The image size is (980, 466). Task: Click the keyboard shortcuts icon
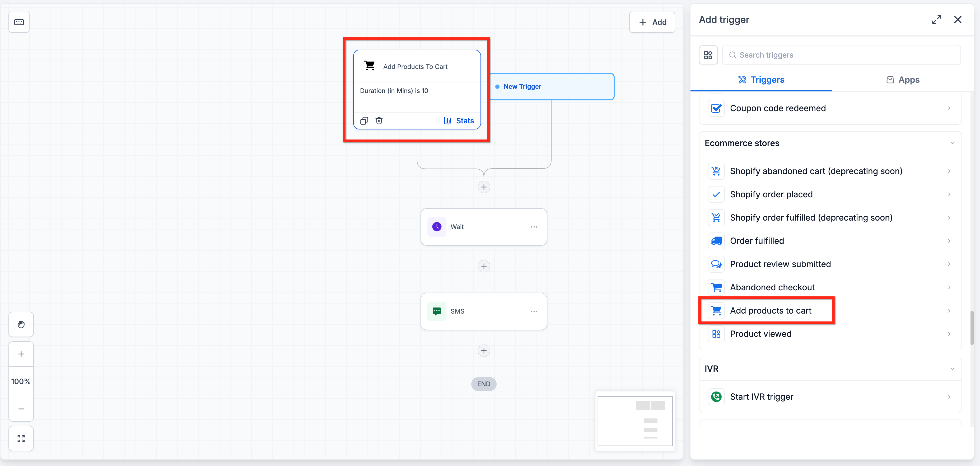tap(19, 22)
